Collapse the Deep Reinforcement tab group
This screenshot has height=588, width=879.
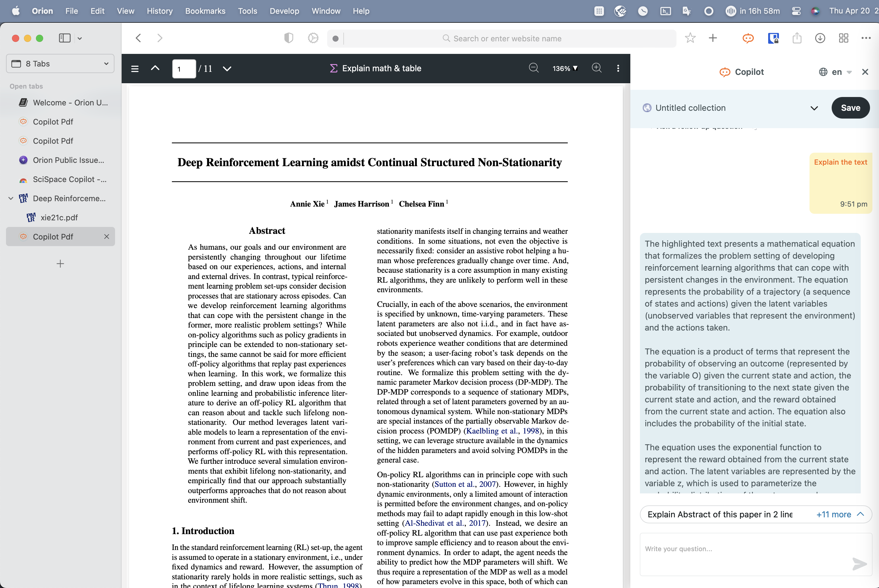click(x=11, y=198)
